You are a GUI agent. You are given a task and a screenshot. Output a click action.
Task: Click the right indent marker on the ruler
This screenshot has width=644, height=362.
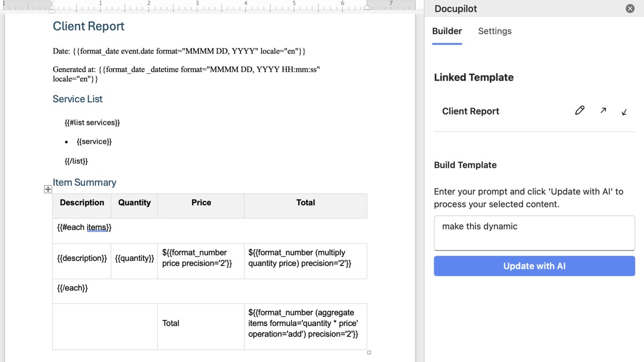[x=367, y=7]
